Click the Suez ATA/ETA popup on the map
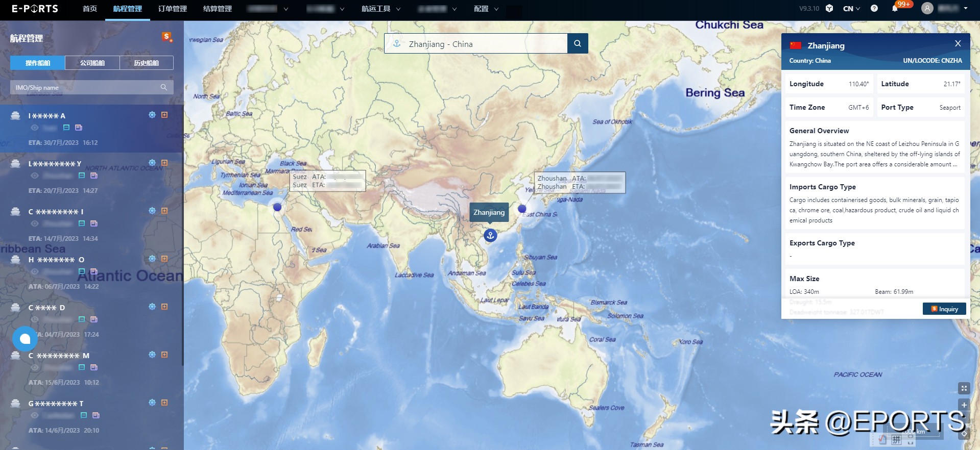This screenshot has height=450, width=980. point(328,181)
